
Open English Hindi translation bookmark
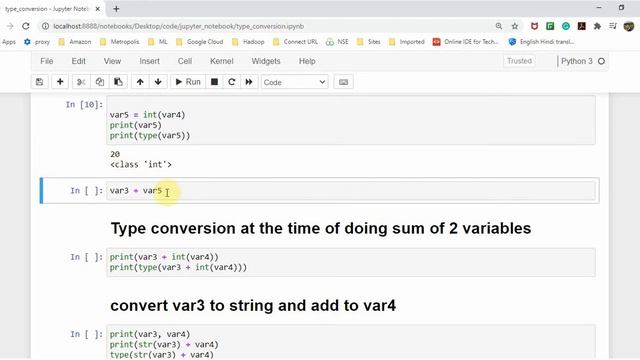coord(541,42)
